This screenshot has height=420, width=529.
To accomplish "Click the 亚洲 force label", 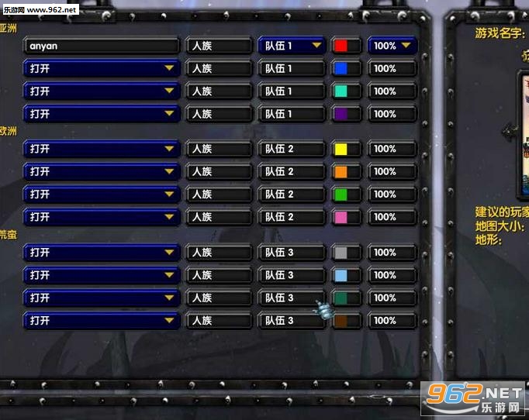I will (x=8, y=28).
